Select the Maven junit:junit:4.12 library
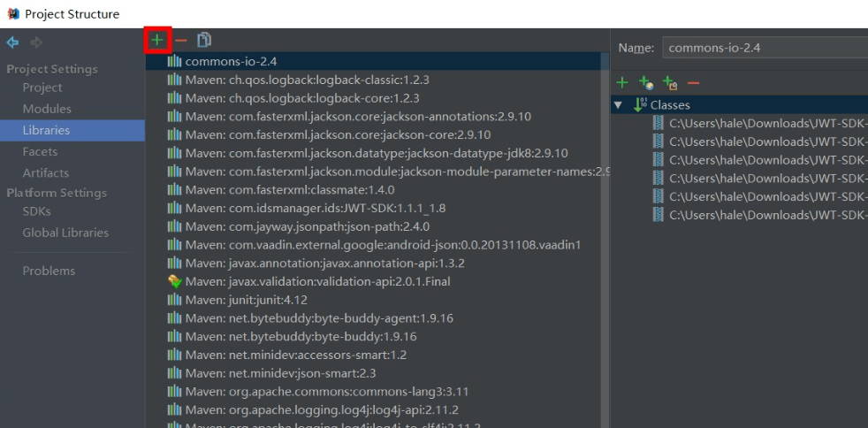 click(x=246, y=300)
